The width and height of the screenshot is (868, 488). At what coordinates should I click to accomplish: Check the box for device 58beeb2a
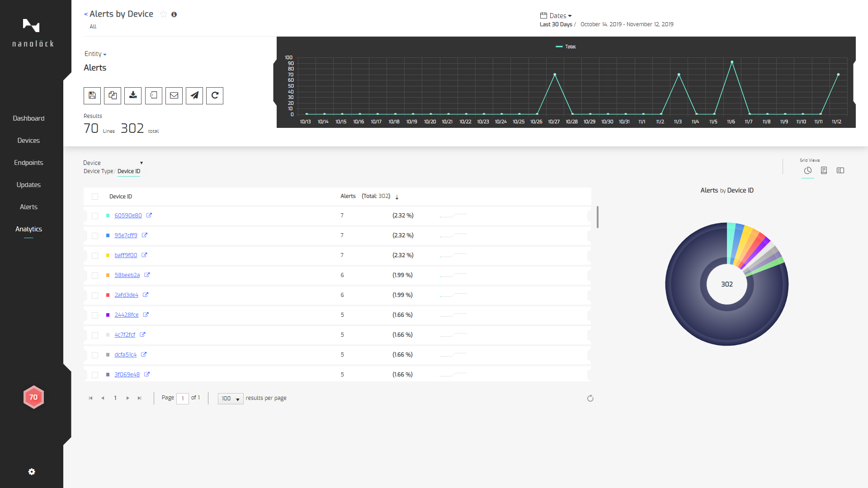pyautogui.click(x=95, y=276)
